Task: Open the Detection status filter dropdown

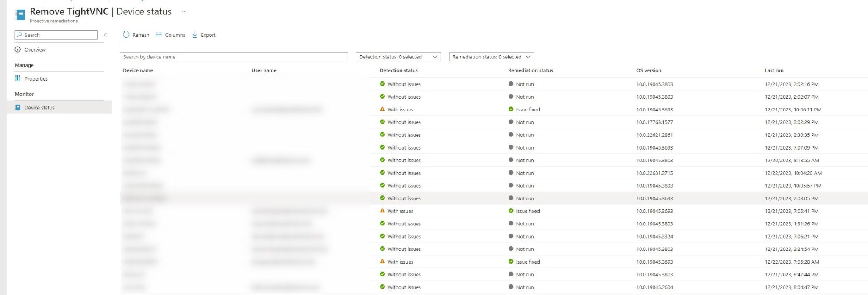Action: click(x=398, y=57)
